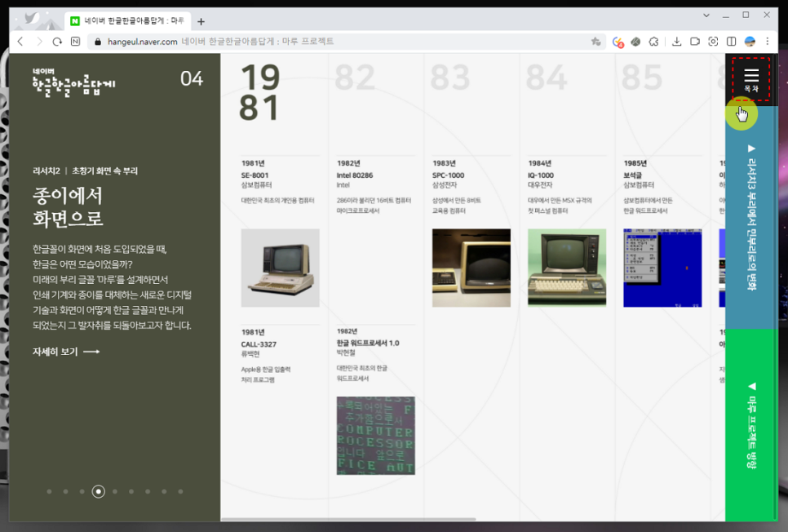Click the SE-8001 entry title
The height and width of the screenshot is (532, 788).
pos(255,175)
